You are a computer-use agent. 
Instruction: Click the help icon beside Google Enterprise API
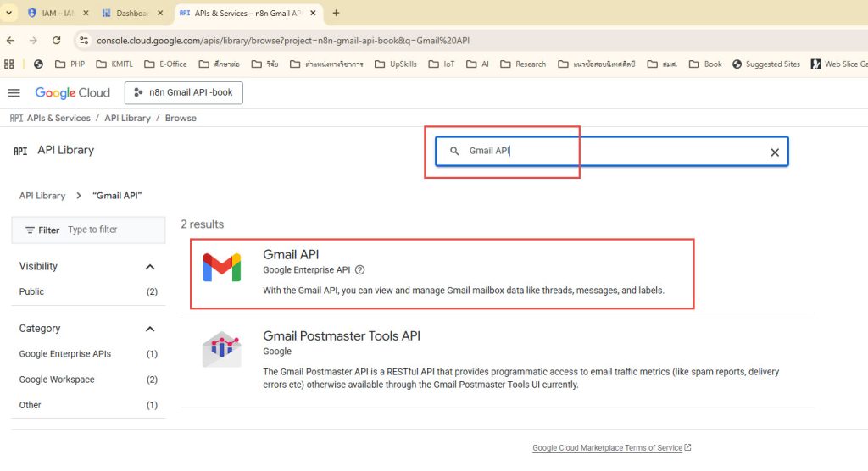click(360, 270)
